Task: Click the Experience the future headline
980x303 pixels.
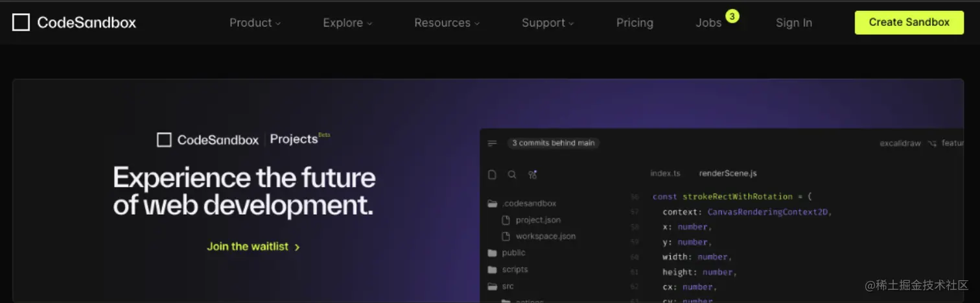Action: tap(244, 191)
